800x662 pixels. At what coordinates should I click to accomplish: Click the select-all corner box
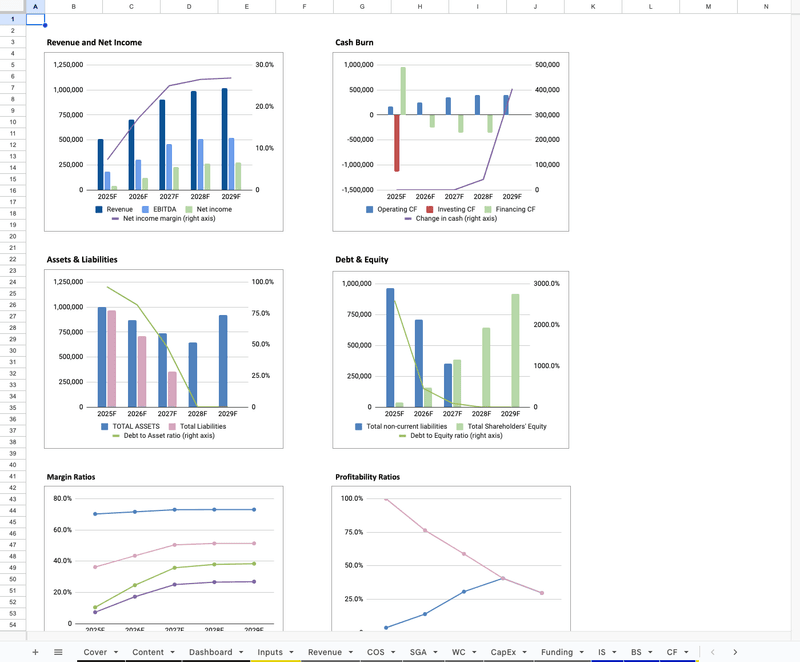click(12, 7)
